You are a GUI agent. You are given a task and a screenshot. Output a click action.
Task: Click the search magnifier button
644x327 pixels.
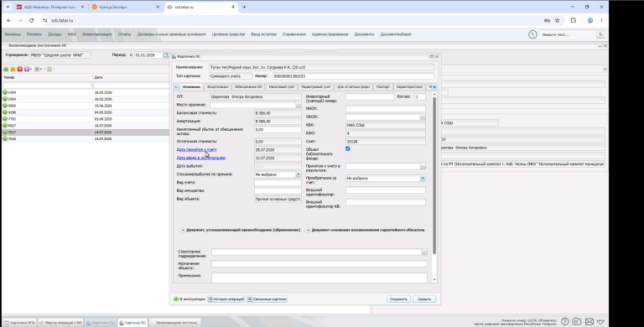[x=600, y=34]
